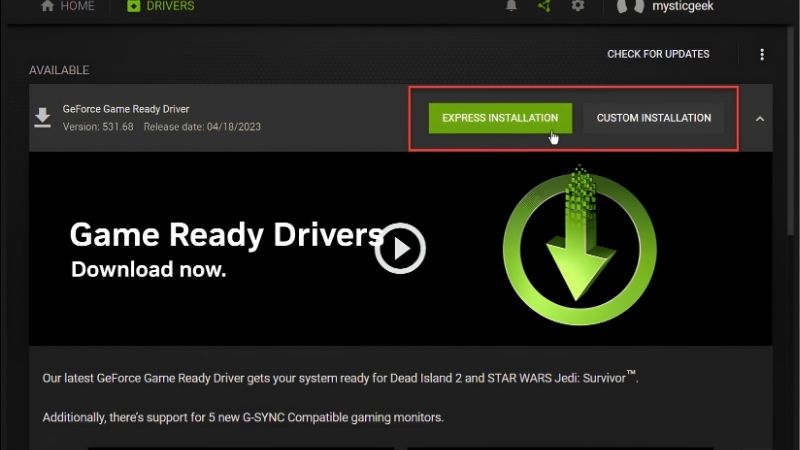Click the G-SYNC Compatible monitors sentence

pos(243,417)
